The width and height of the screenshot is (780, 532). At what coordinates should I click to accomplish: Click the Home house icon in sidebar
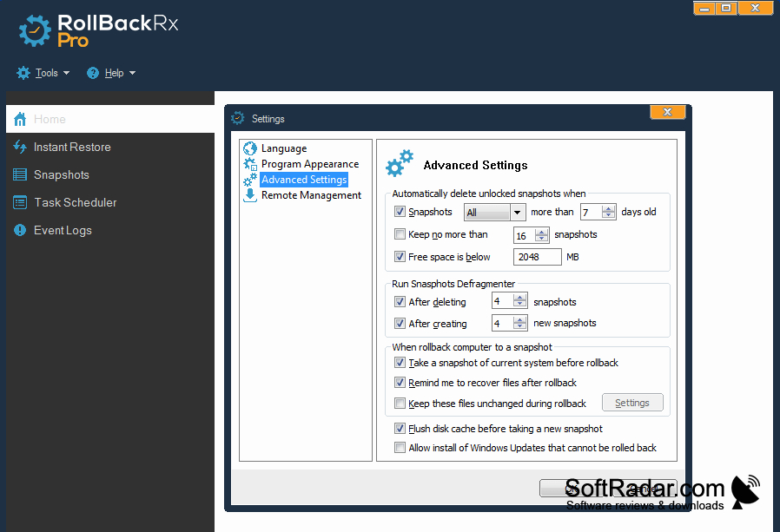coord(20,119)
